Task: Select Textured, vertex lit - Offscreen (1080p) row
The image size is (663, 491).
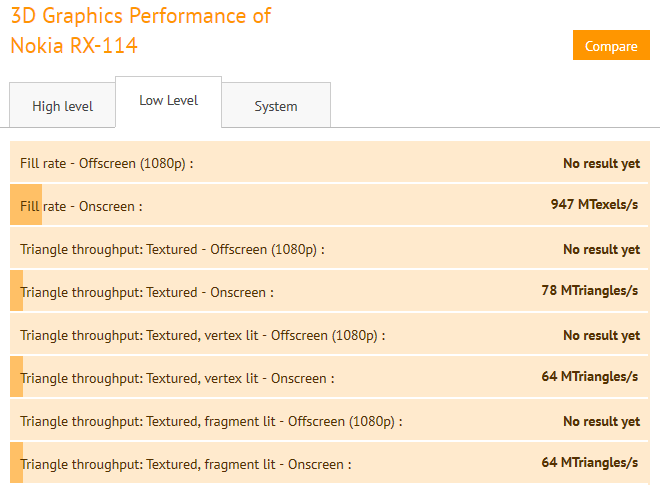Action: click(330, 335)
